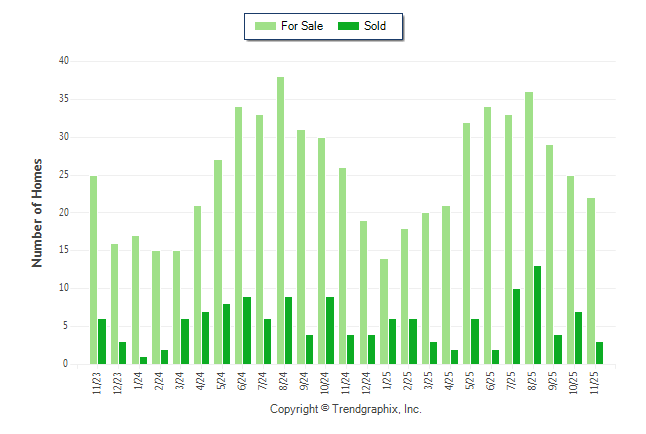Click the Sold legend color swatch
The image size is (646, 434).
(349, 26)
